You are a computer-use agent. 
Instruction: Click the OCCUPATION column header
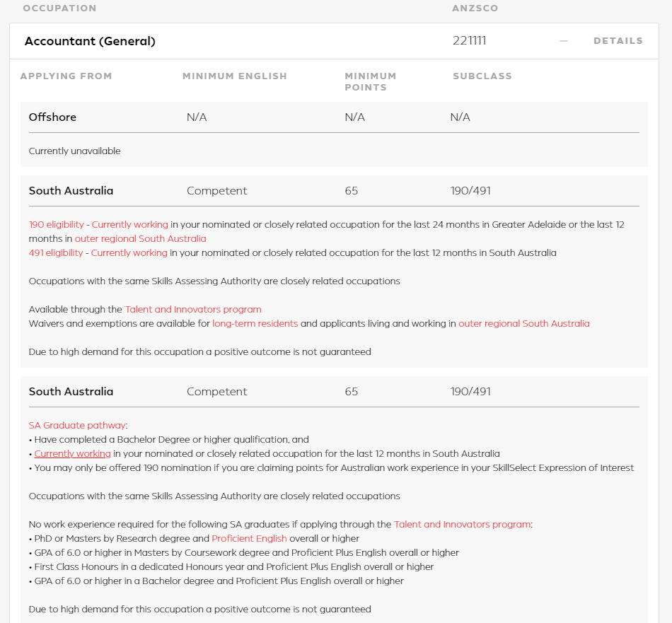click(59, 8)
